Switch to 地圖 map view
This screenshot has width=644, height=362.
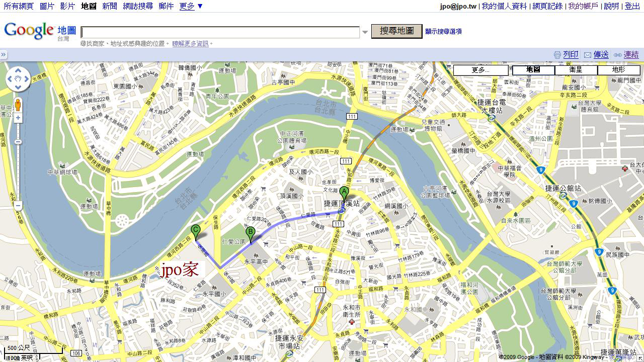click(533, 70)
